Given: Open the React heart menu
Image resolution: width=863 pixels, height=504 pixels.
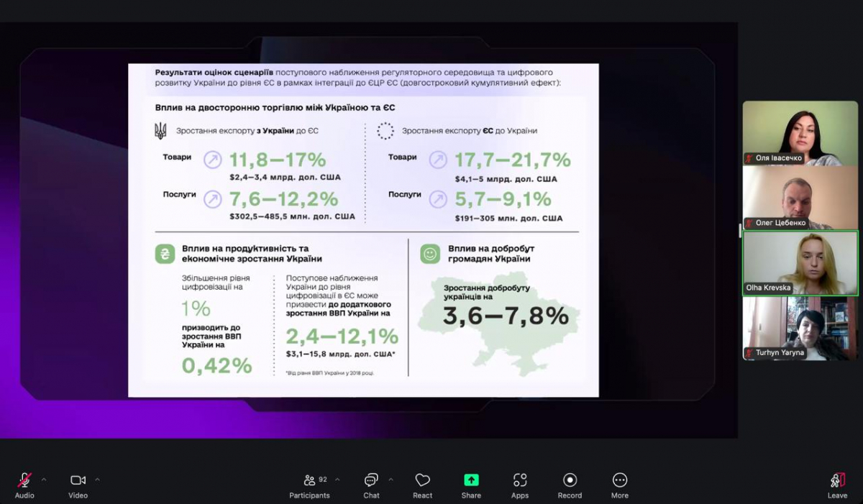Looking at the screenshot, I should click(x=422, y=480).
